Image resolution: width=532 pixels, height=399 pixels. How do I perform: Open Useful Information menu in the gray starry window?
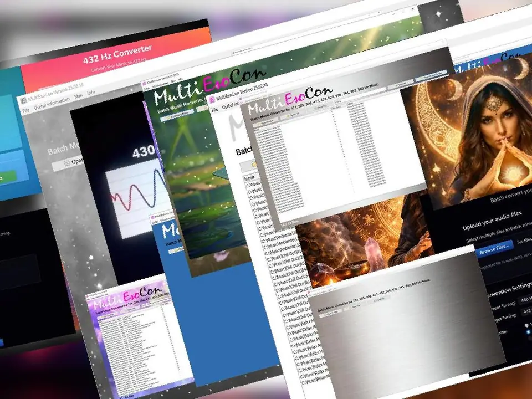(52, 104)
